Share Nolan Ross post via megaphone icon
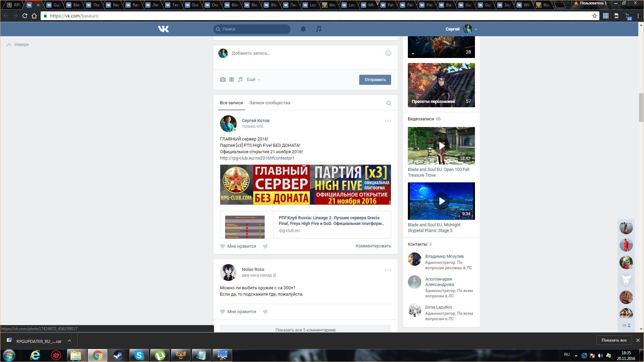The height and width of the screenshot is (362, 644). tap(265, 312)
